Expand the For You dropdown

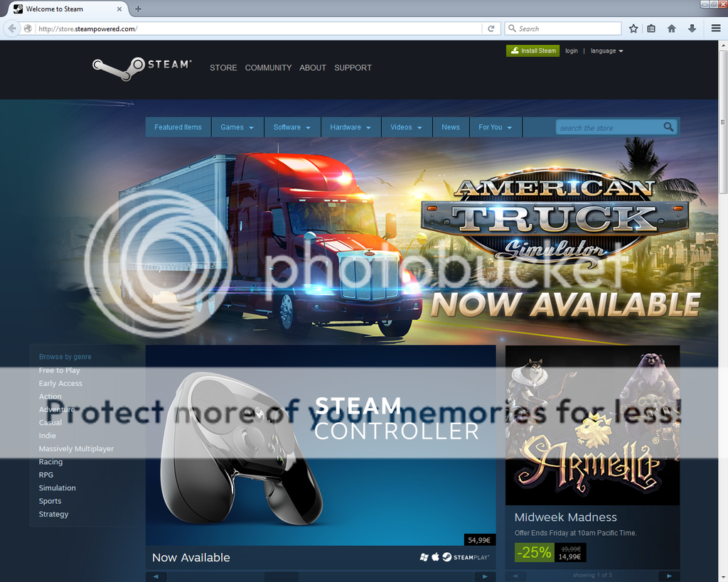(495, 127)
